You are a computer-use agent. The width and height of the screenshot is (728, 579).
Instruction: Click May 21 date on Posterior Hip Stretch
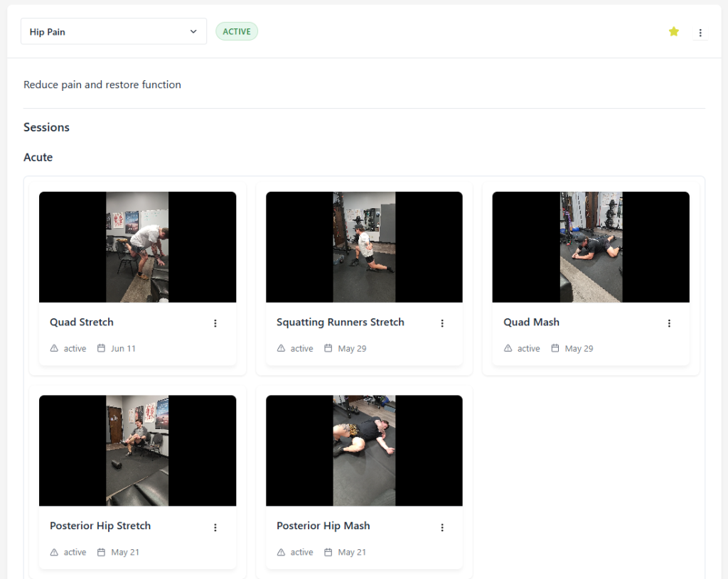(x=125, y=552)
